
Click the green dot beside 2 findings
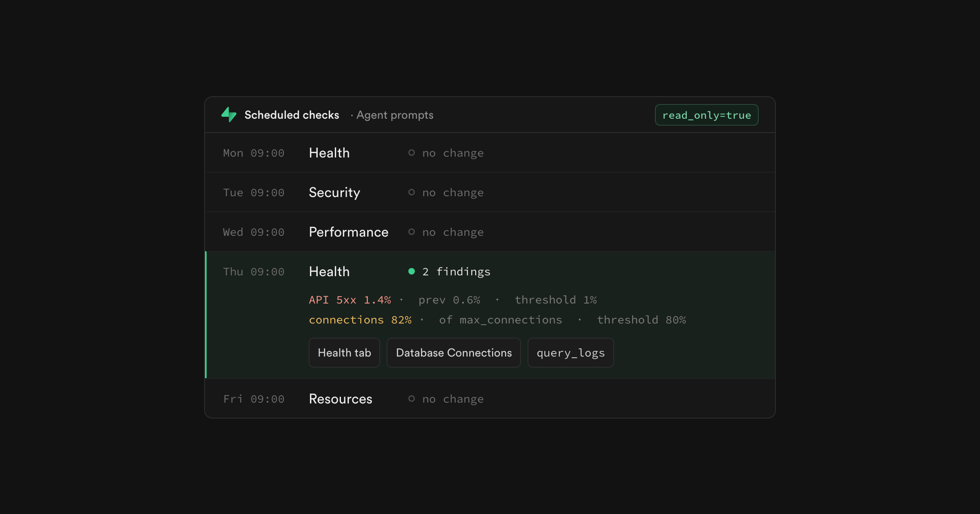tap(412, 271)
